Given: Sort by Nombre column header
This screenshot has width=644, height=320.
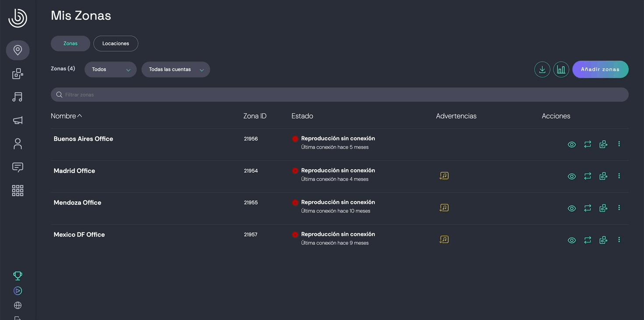Looking at the screenshot, I should point(67,116).
